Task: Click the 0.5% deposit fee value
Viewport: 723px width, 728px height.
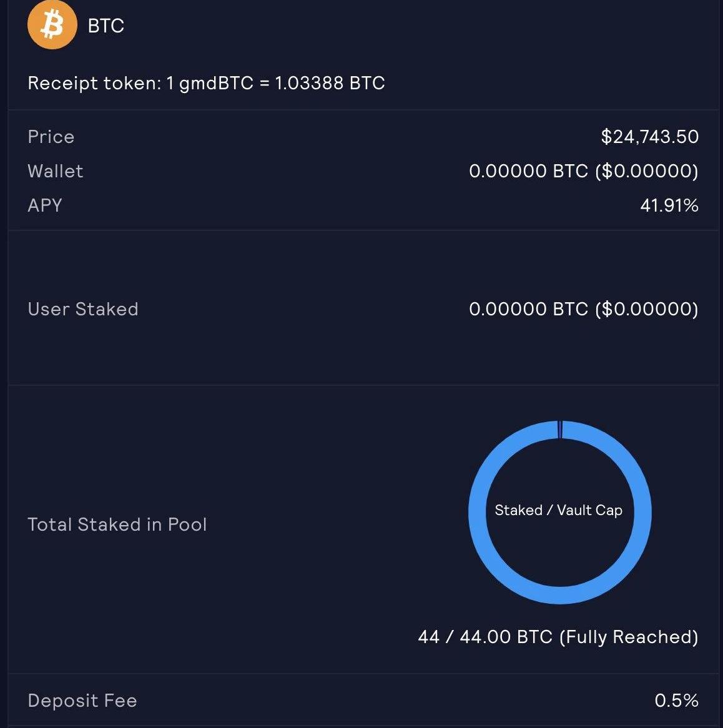Action: click(676, 701)
